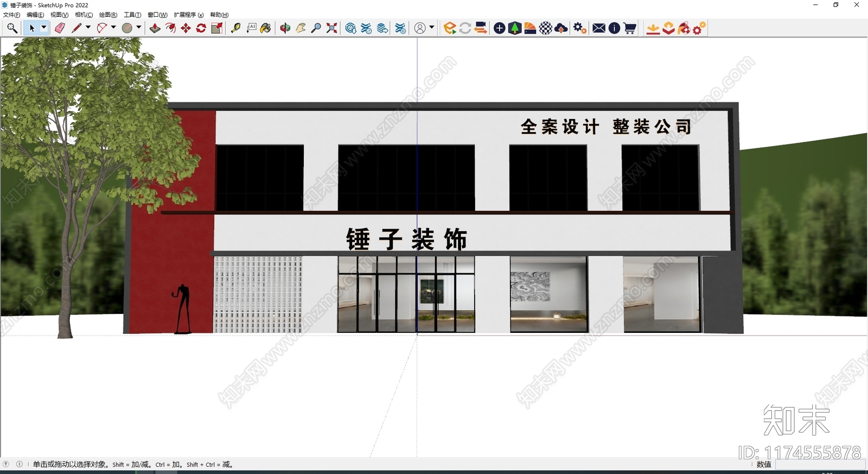The width and height of the screenshot is (868, 474).
Task: Activate the Select arrow tool
Action: (x=32, y=28)
